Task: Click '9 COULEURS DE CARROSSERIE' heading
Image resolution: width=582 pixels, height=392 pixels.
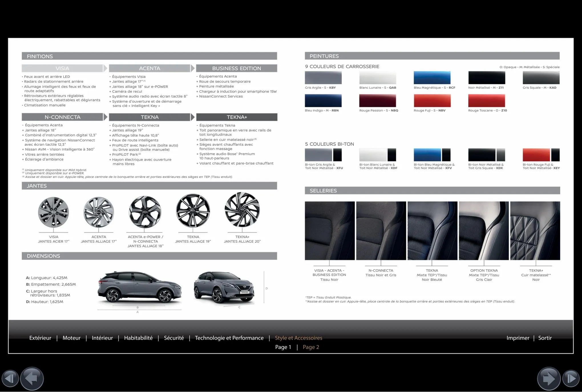Action: (342, 66)
